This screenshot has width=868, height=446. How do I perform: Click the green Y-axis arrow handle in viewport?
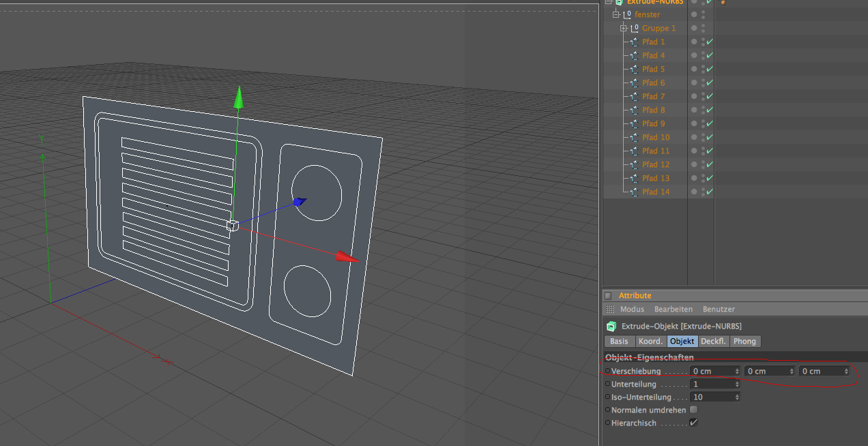click(237, 97)
